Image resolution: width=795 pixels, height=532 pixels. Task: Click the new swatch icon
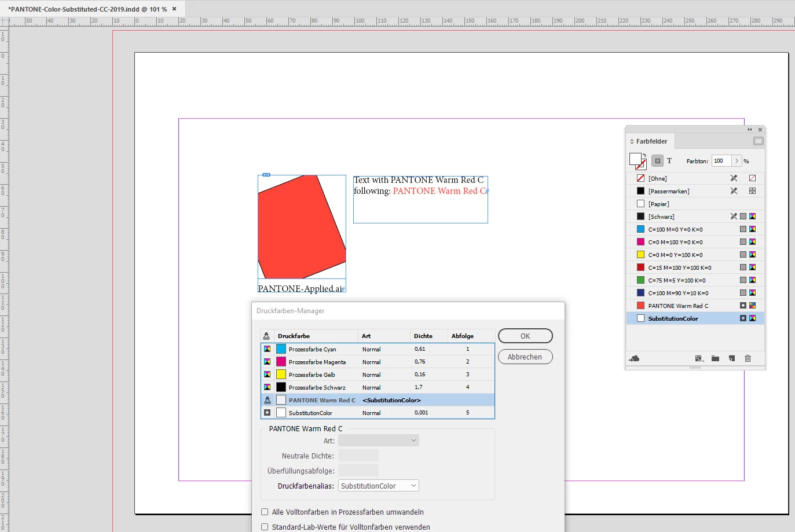[732, 359]
